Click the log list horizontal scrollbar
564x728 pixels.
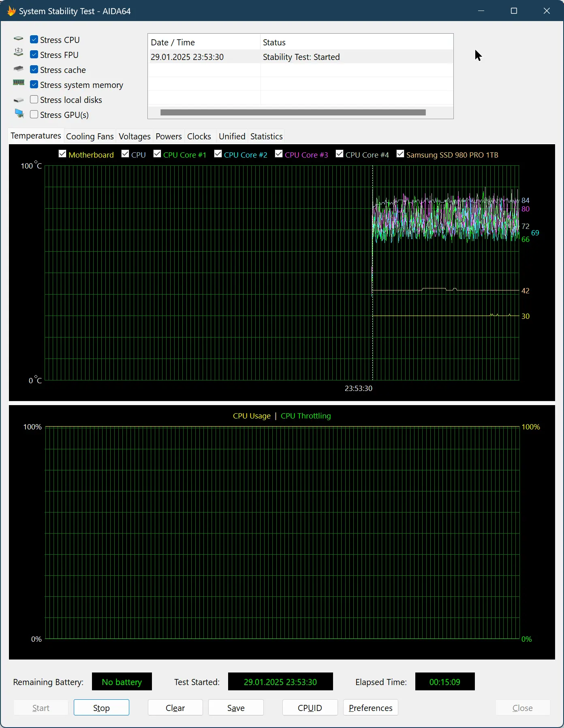293,112
